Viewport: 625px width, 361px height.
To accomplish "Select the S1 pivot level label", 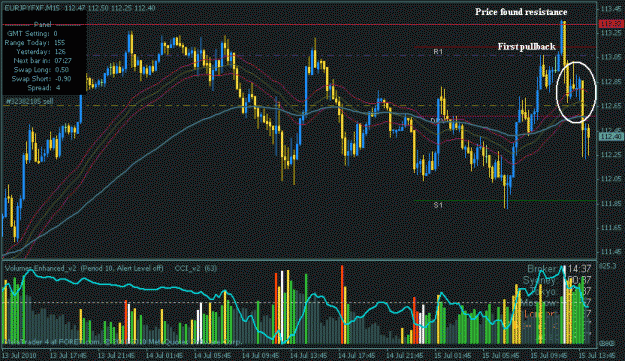I will pyautogui.click(x=438, y=205).
